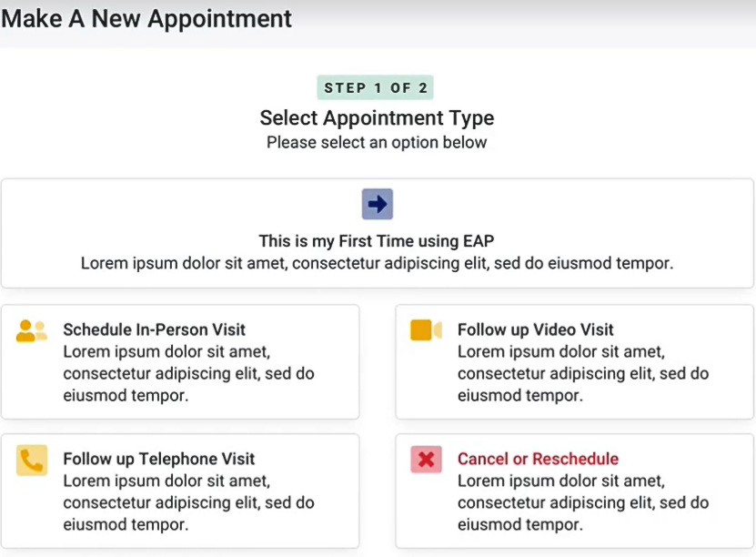Click the Make A New Appointment page title
This screenshot has width=756, height=557.
pos(146,18)
